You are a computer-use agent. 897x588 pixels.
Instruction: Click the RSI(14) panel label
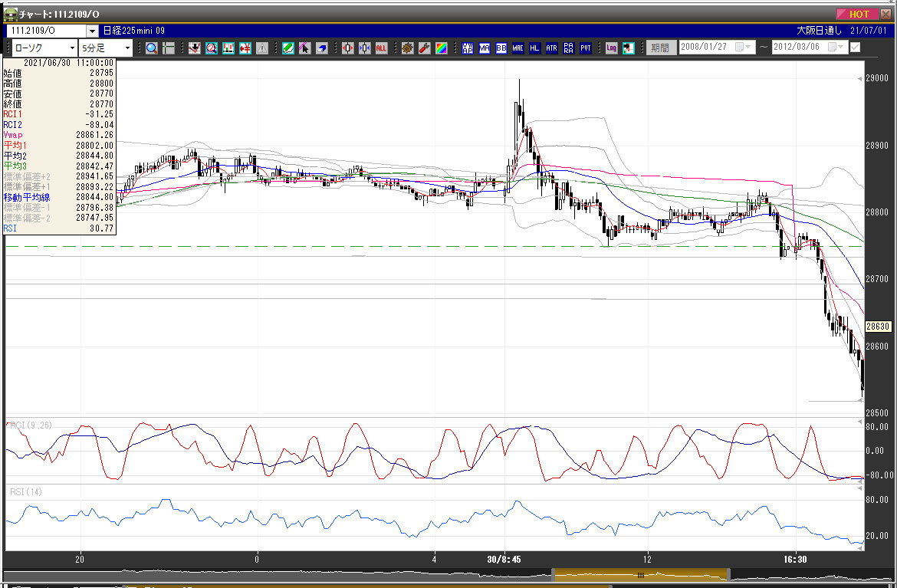(26, 492)
